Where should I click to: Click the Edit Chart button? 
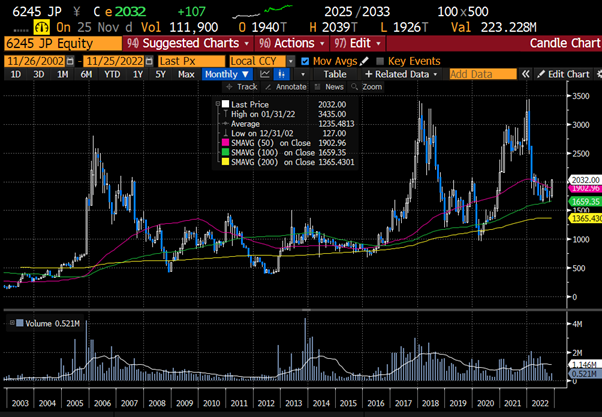click(563, 74)
